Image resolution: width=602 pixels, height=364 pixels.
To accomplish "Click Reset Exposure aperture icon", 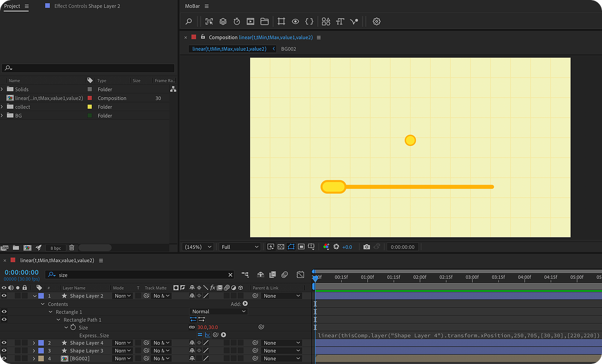I will point(336,247).
